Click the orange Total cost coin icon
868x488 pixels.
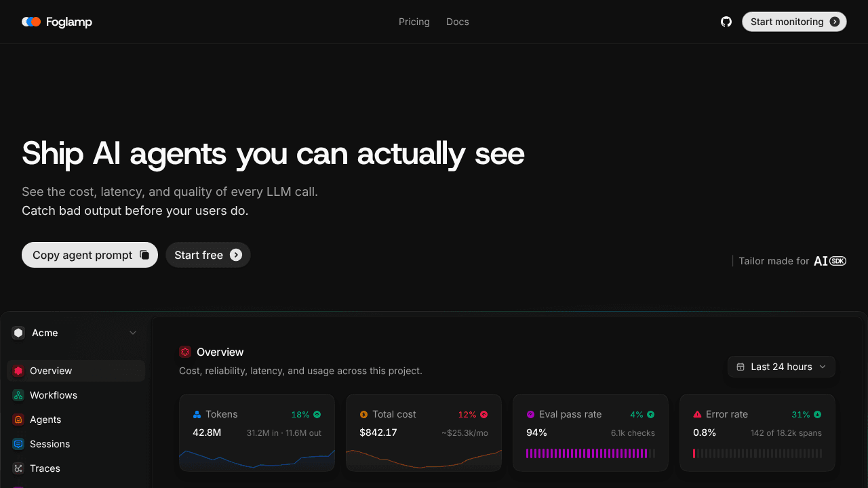tap(363, 414)
